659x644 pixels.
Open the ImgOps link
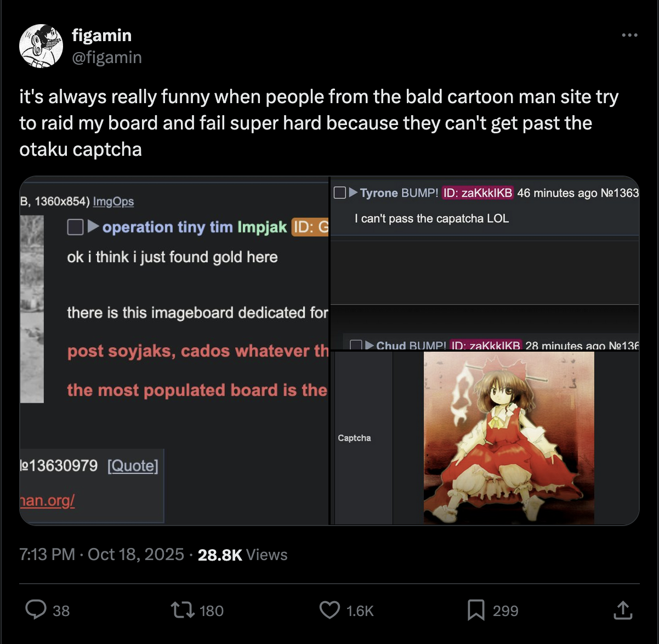click(x=113, y=201)
